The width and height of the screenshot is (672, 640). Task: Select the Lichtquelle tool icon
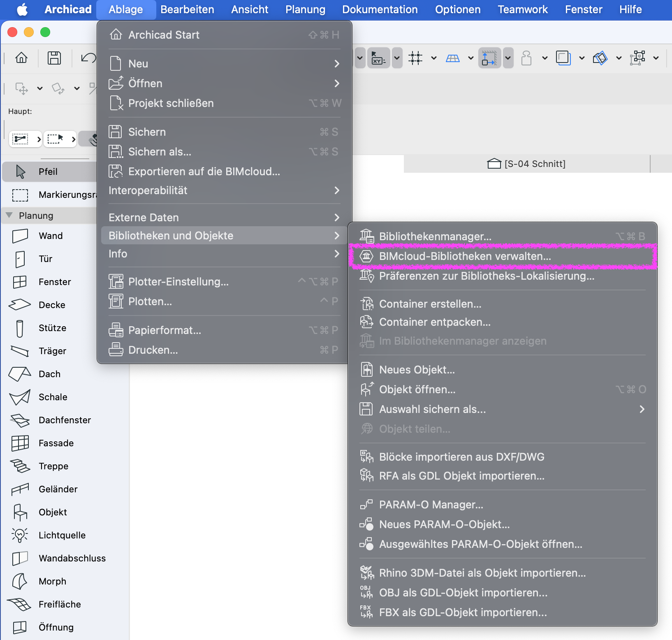coord(20,535)
